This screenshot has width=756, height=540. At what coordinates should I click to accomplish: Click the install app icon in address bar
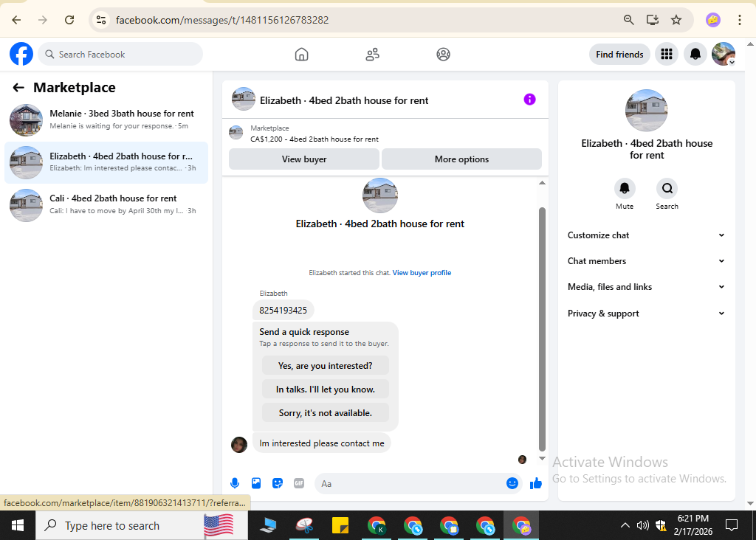[x=653, y=20]
